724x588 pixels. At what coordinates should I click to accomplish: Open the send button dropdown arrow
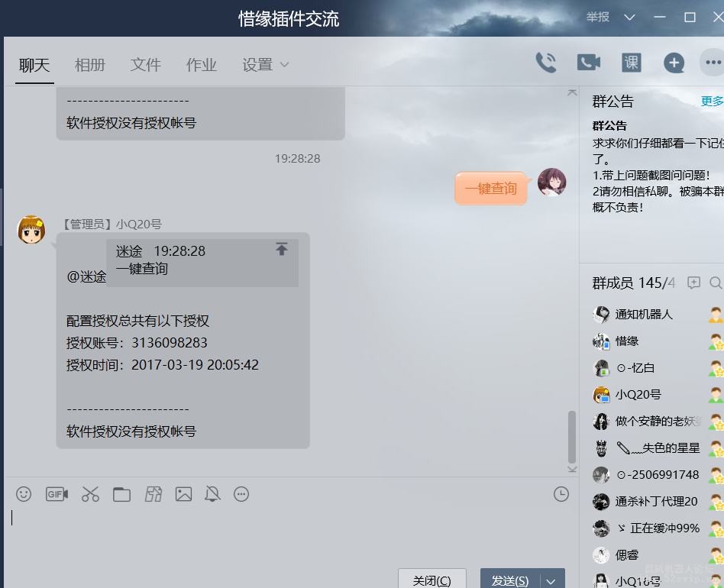coord(550,580)
